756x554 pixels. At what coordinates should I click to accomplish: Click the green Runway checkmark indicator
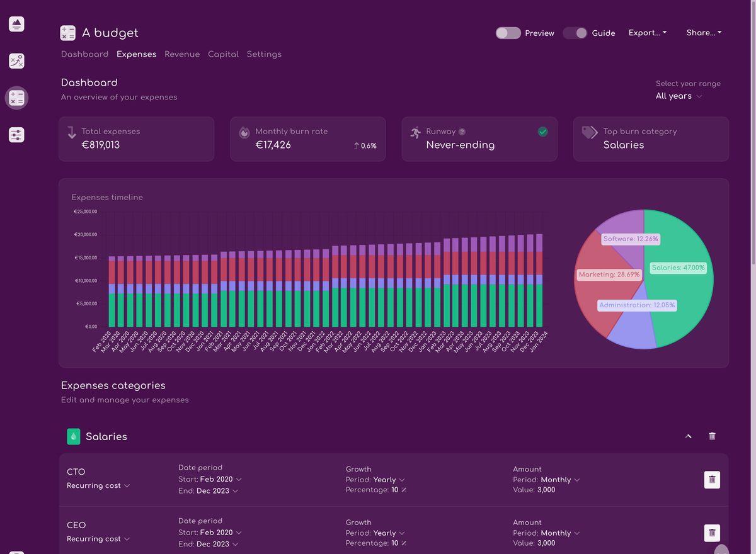[542, 132]
